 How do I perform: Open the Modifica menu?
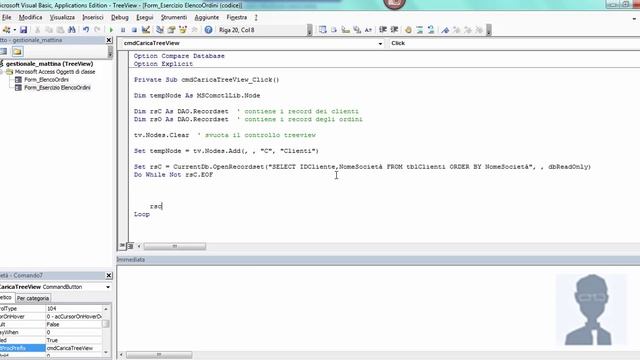pos(31,18)
